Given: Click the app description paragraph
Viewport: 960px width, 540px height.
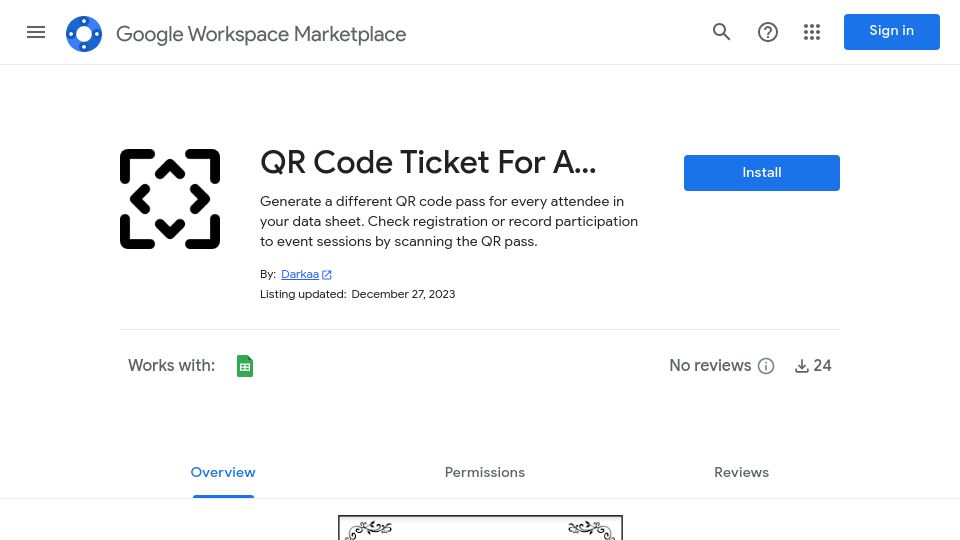Looking at the screenshot, I should pos(449,222).
